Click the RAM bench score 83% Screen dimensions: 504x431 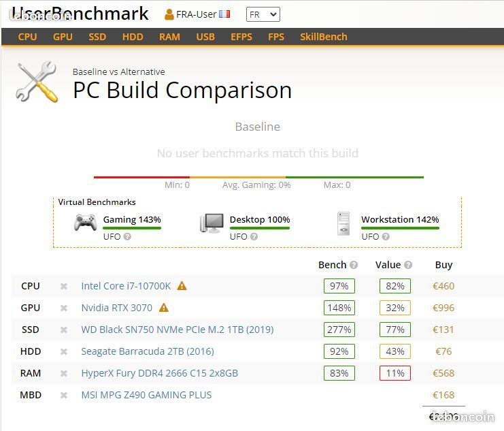(339, 373)
